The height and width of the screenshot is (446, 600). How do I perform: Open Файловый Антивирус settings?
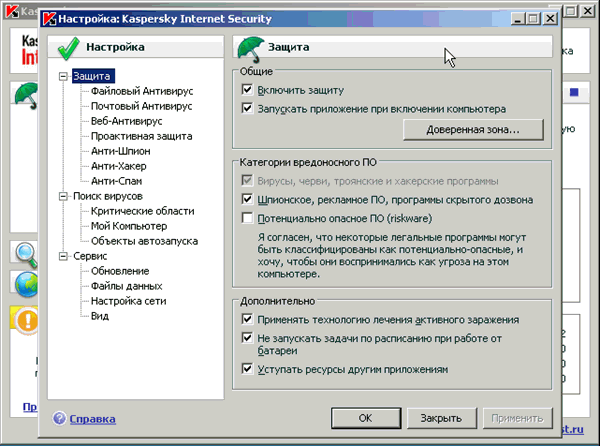[142, 91]
